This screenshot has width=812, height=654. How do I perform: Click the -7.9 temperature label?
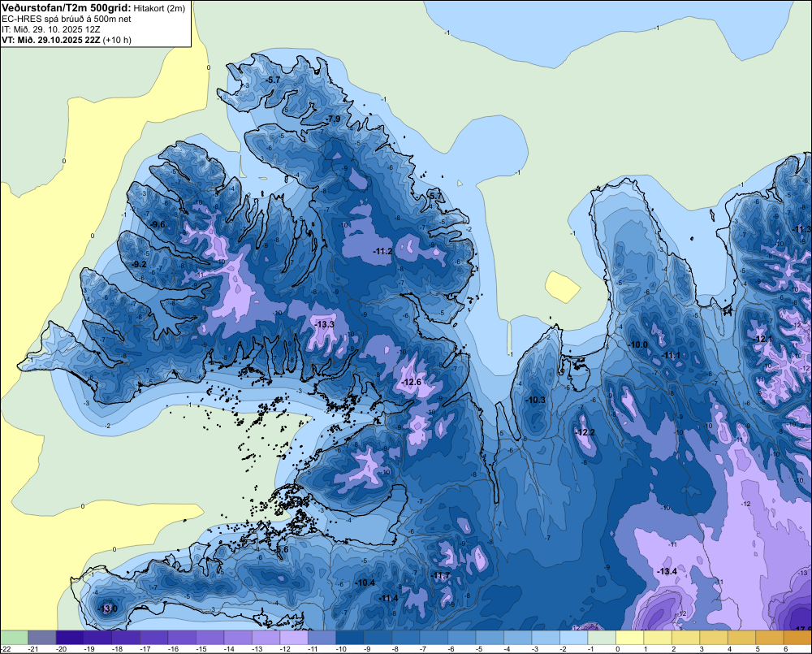click(x=332, y=119)
